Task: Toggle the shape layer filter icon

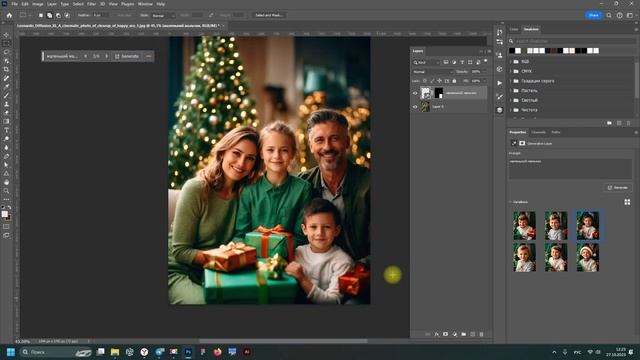Action: 470,62
